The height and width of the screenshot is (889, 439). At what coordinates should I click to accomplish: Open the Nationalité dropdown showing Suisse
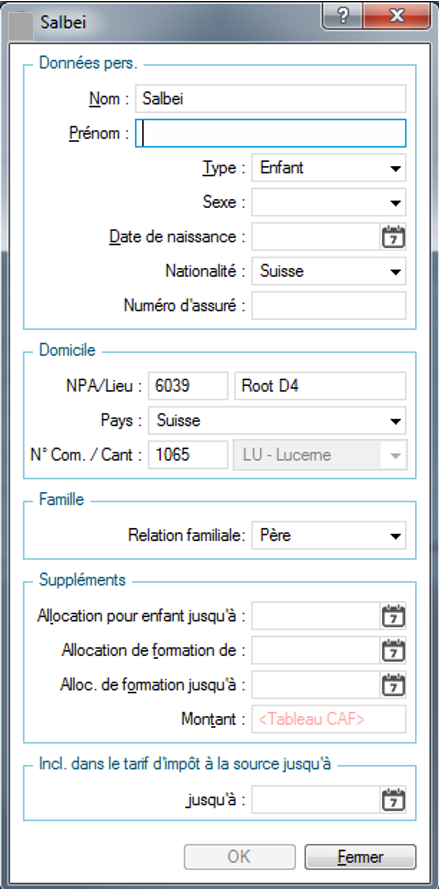(329, 271)
